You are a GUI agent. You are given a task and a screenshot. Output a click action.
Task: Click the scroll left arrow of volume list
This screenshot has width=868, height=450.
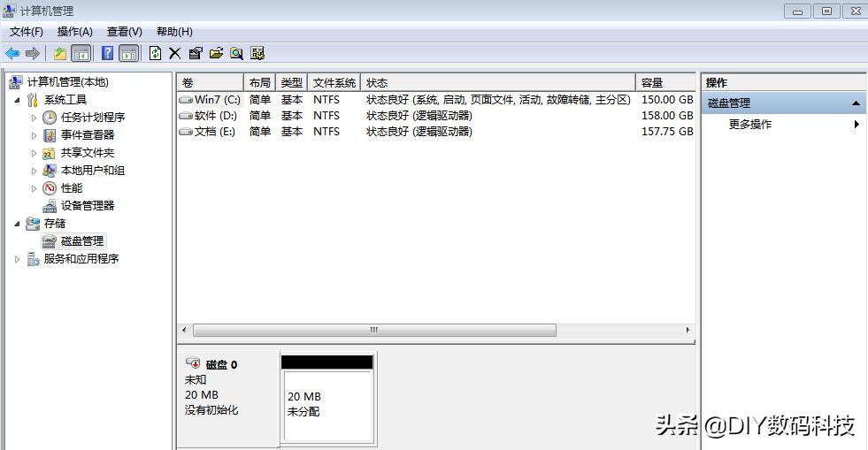coord(184,330)
